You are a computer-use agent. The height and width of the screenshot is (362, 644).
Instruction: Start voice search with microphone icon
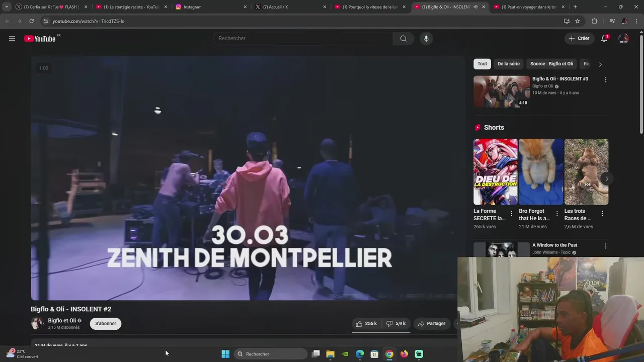(426, 39)
